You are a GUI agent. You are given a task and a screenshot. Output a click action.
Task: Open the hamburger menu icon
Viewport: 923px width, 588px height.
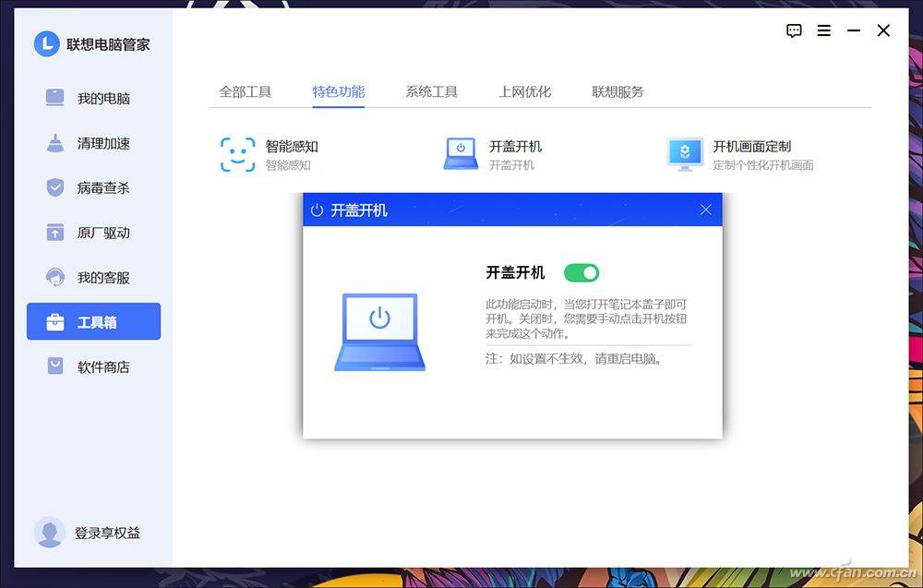coord(824,30)
